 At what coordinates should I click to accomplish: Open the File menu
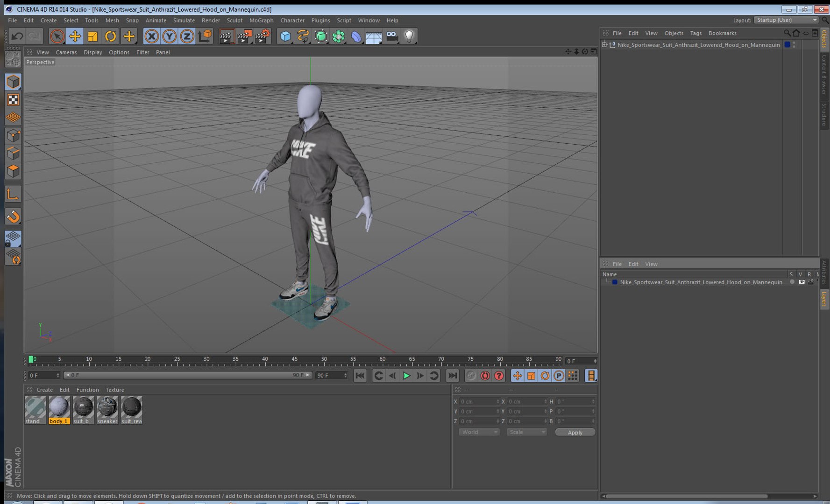click(x=13, y=21)
